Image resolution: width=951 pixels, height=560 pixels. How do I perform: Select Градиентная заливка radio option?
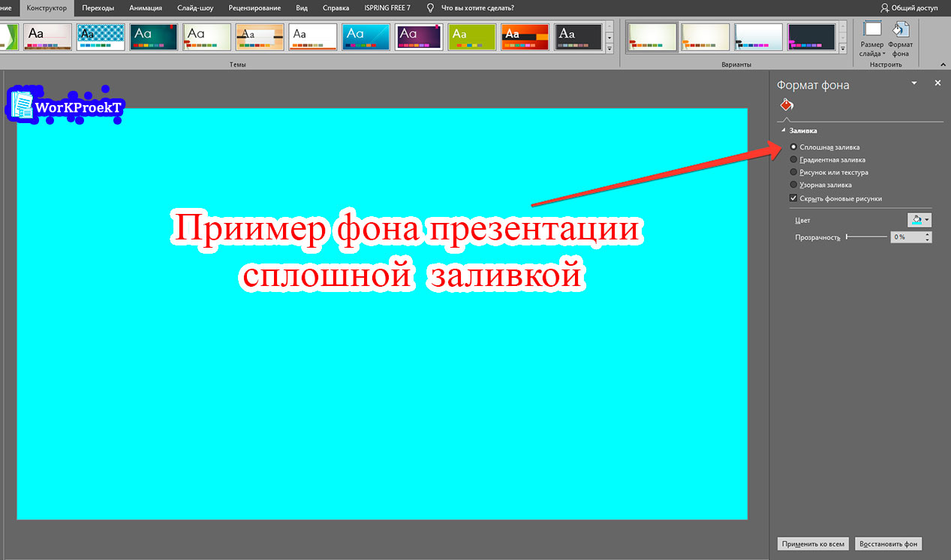pos(794,160)
